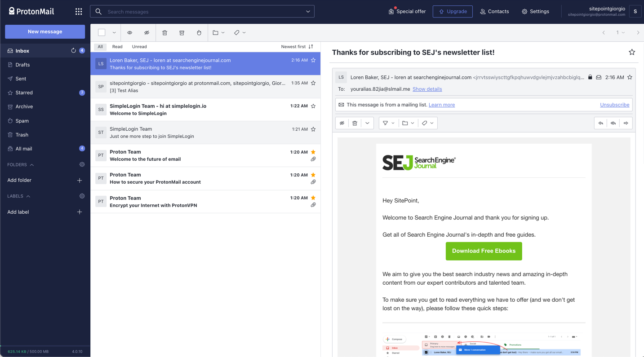
Task: Switch to the Unread filter tab
Action: pyautogui.click(x=139, y=47)
